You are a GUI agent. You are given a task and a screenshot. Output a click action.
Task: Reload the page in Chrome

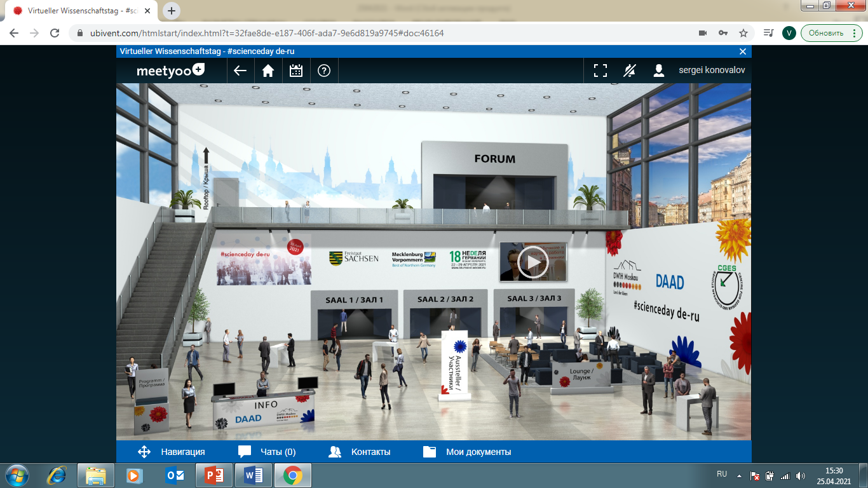(55, 33)
